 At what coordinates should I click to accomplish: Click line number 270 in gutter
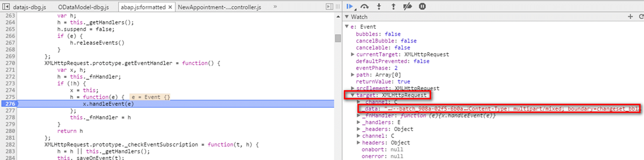coord(10,63)
